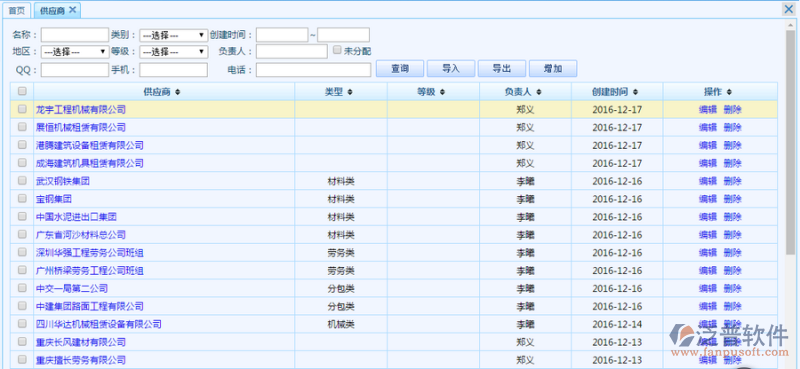The image size is (800, 369).
Task: Sort by the 类型 column arrows
Action: click(350, 92)
